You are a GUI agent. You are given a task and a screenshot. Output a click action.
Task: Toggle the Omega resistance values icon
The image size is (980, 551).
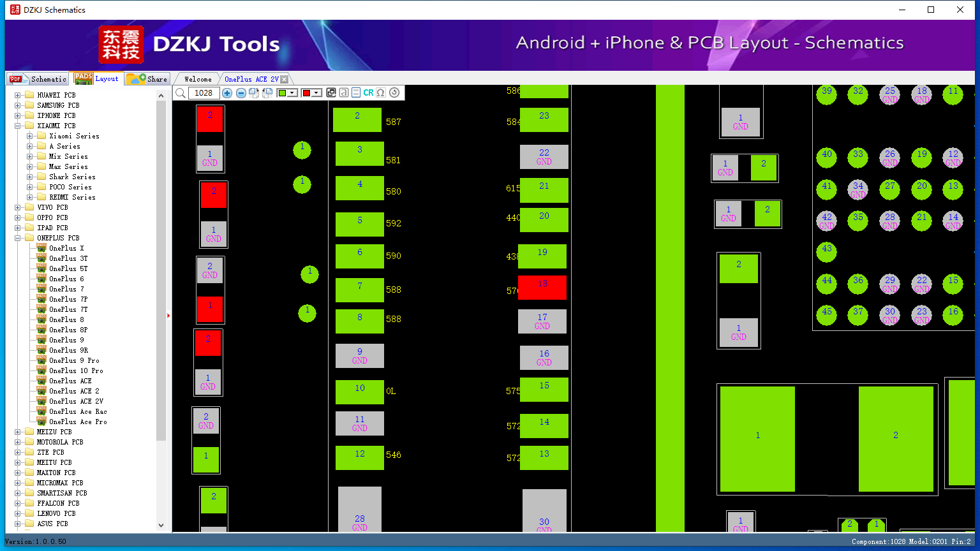381,93
